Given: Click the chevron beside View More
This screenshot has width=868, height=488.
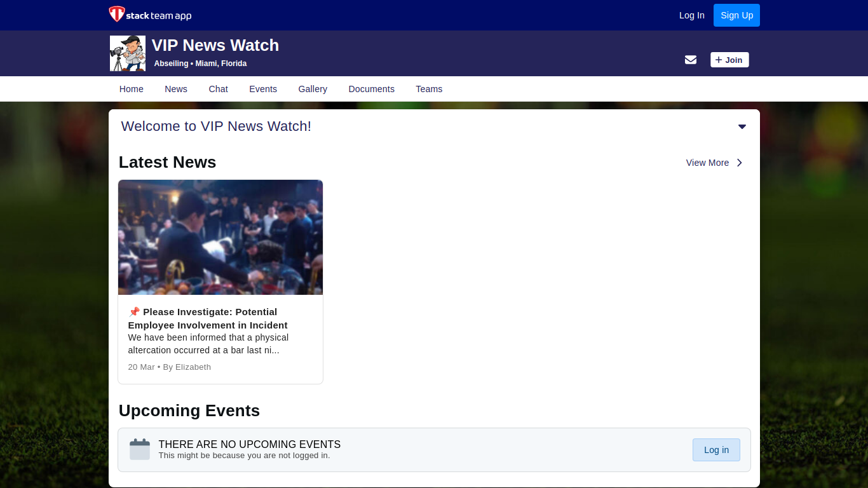Looking at the screenshot, I should [x=740, y=163].
